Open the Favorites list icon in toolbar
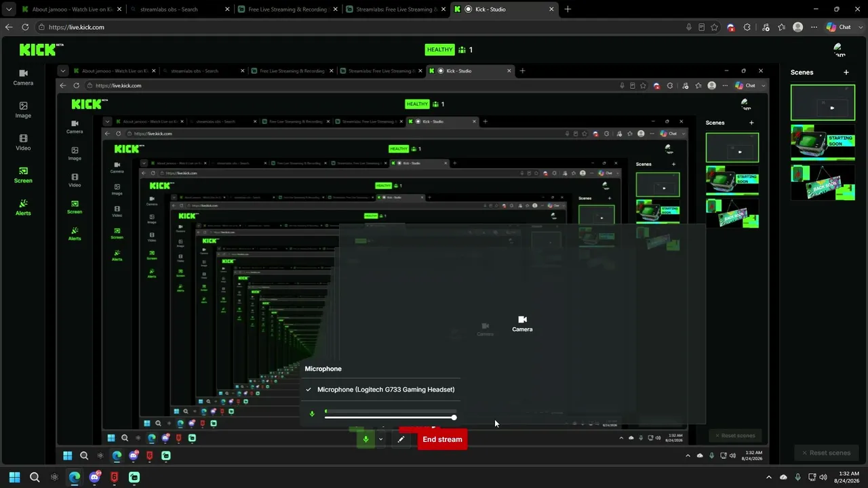Image resolution: width=868 pixels, height=488 pixels. (782, 27)
